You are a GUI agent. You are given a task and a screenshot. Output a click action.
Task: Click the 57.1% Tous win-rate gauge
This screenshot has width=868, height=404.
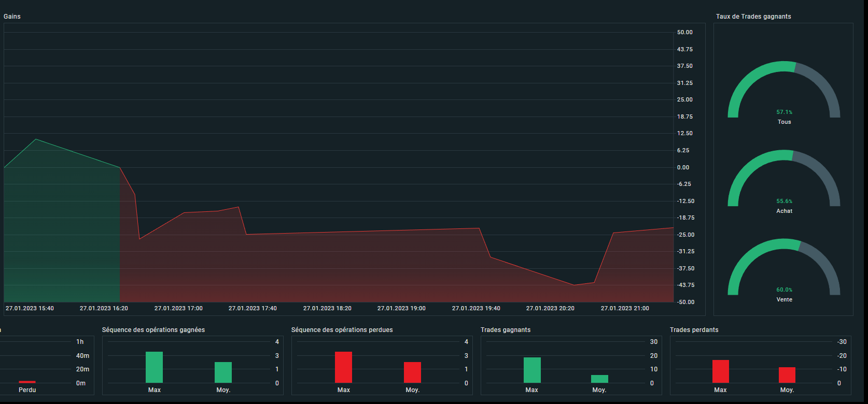tap(783, 90)
